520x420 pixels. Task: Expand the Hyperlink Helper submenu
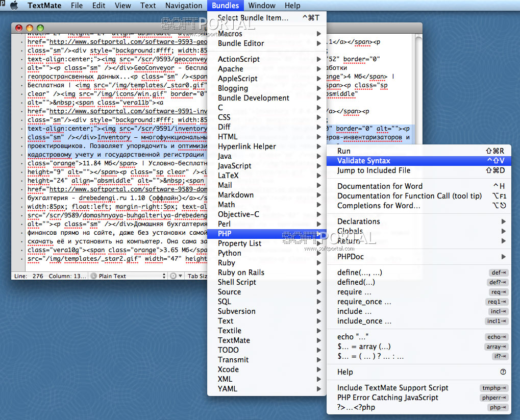tap(266, 146)
